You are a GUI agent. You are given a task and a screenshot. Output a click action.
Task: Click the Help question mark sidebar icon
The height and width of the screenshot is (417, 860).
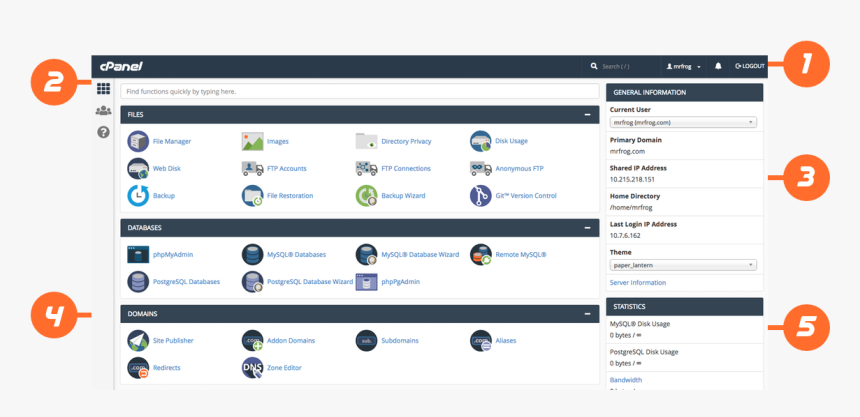(x=103, y=132)
